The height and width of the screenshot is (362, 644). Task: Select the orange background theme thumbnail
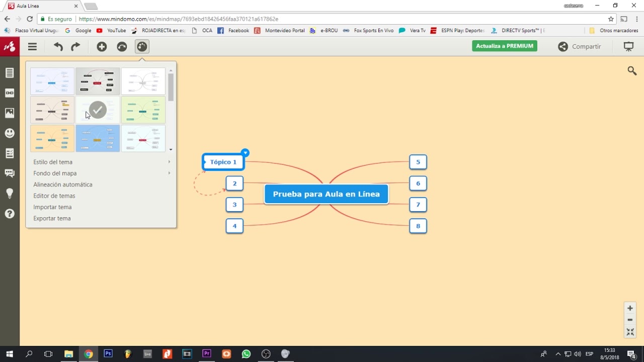tap(52, 138)
